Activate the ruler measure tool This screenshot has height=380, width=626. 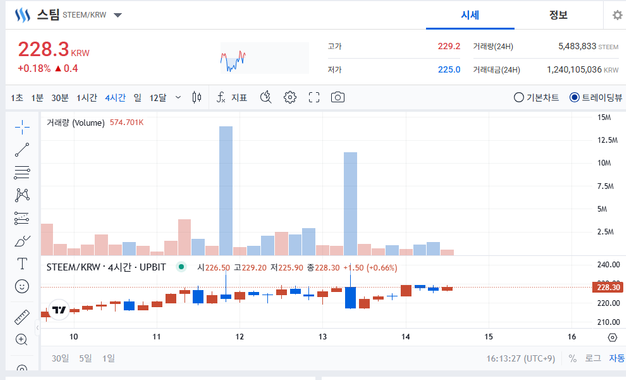tap(22, 317)
